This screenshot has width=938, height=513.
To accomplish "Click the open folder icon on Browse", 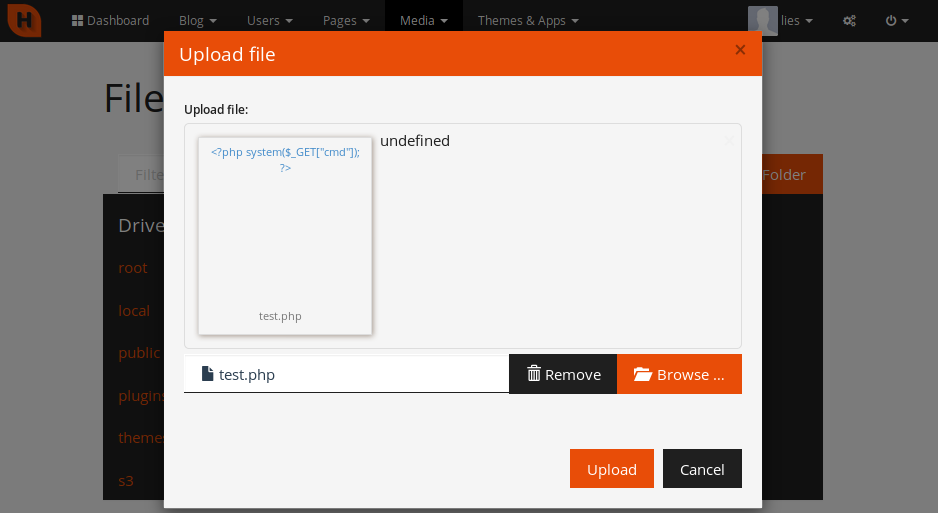I will coord(642,374).
